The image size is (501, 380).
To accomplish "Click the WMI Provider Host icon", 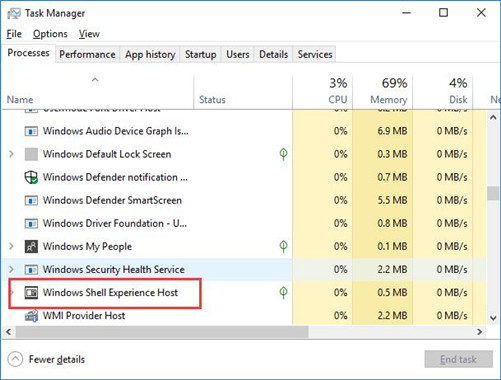I will (31, 316).
